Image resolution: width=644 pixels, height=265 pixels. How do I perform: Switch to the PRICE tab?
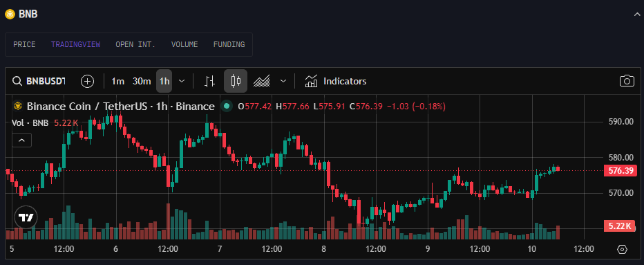click(24, 44)
